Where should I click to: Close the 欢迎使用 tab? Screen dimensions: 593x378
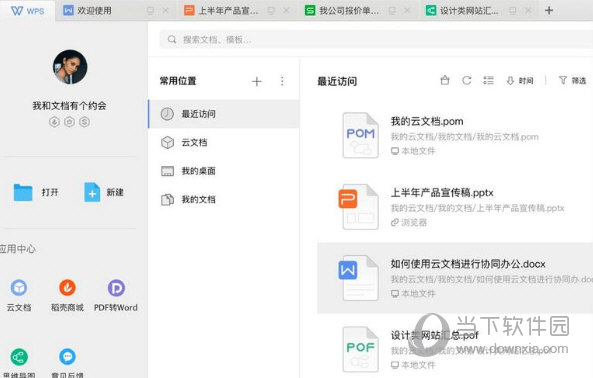[x=165, y=11]
